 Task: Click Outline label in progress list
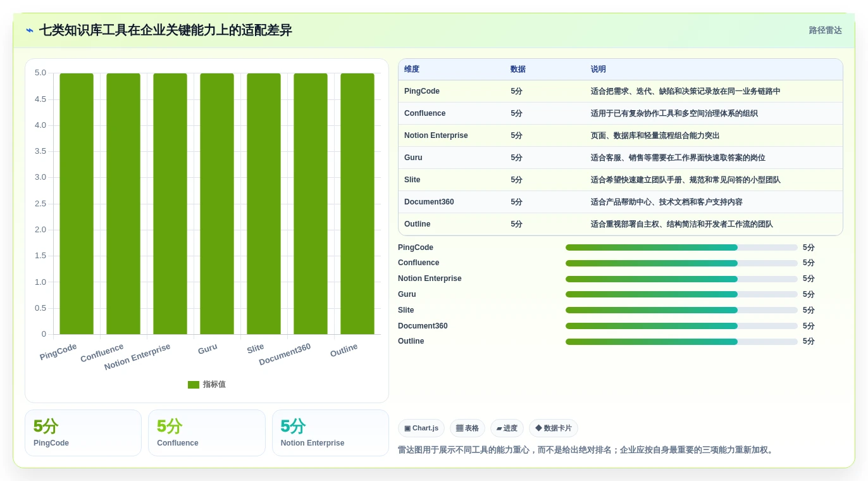pos(411,341)
